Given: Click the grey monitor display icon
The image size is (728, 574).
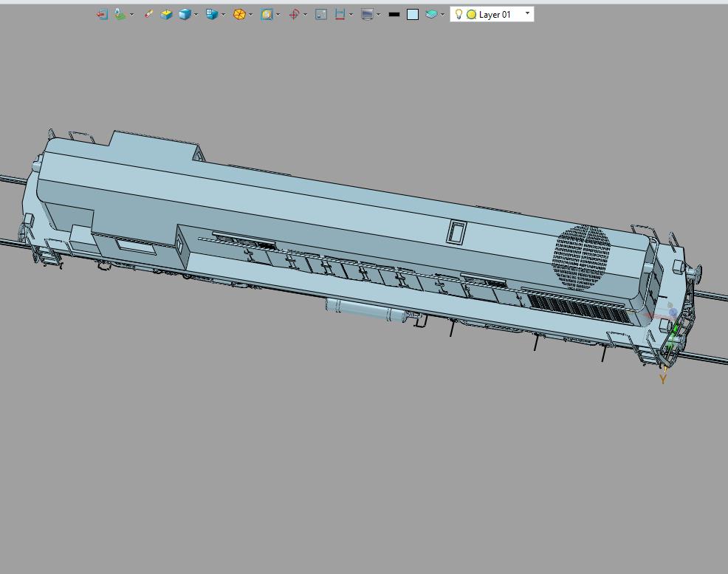Looking at the screenshot, I should click(x=367, y=14).
